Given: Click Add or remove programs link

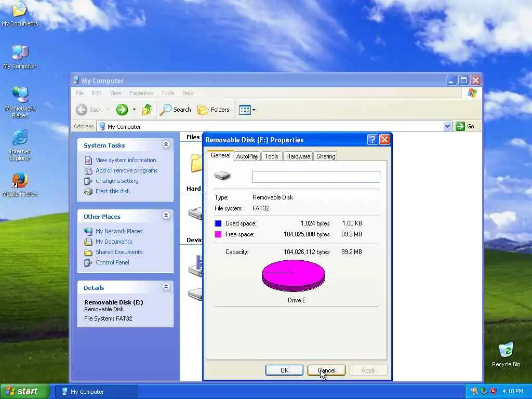Looking at the screenshot, I should click(x=127, y=170).
